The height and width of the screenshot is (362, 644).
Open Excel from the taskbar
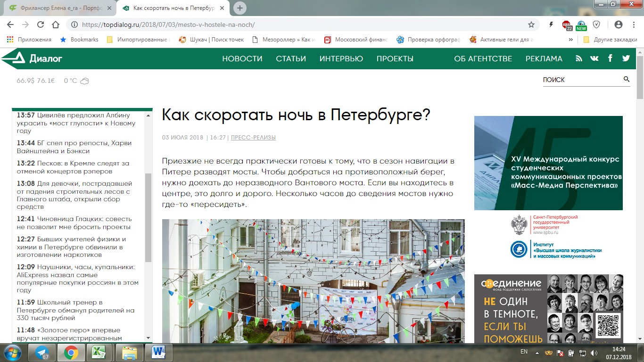click(x=99, y=353)
